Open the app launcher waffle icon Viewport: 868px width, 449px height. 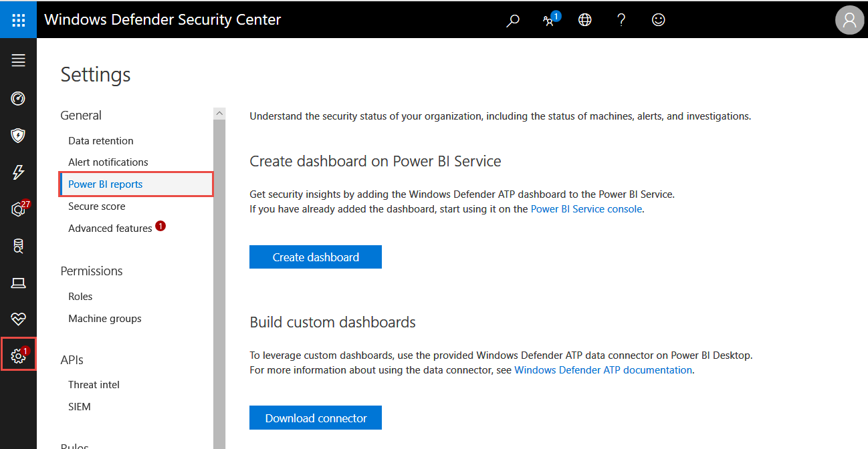click(x=18, y=19)
